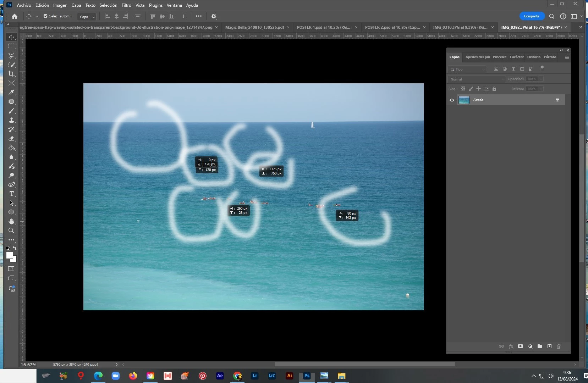This screenshot has width=588, height=383.
Task: Select the Brush tool
Action: [11, 111]
